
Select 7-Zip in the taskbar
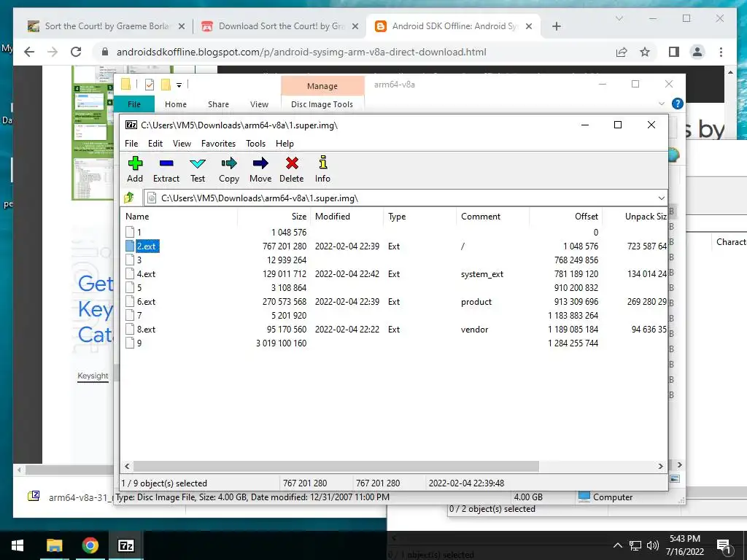point(125,545)
